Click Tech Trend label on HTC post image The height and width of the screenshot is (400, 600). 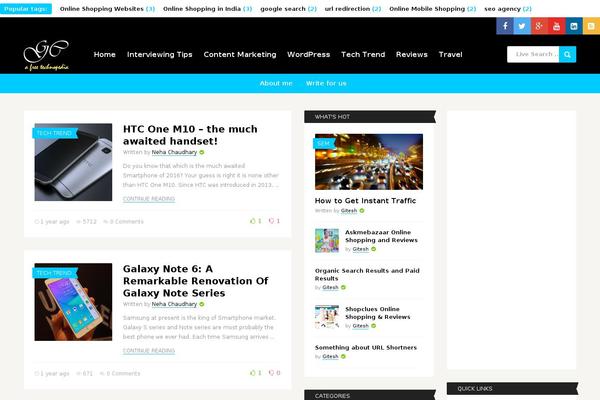click(x=55, y=133)
